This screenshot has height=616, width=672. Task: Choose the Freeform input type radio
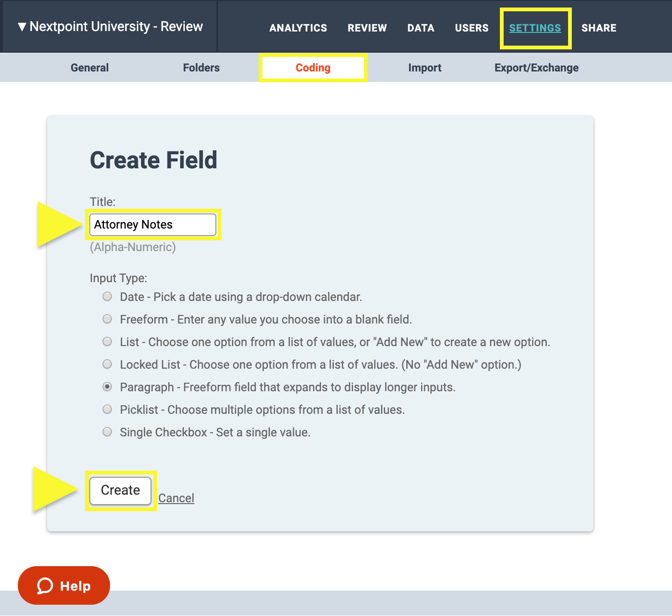pos(107,319)
